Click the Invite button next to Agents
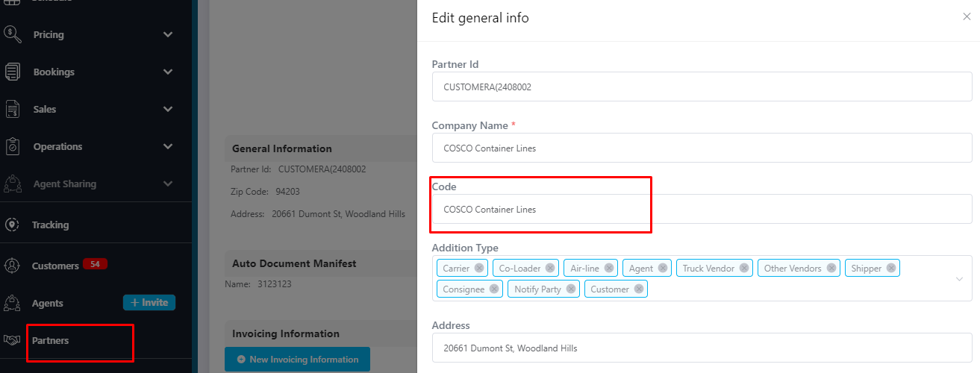The height and width of the screenshot is (373, 980). pyautogui.click(x=149, y=302)
